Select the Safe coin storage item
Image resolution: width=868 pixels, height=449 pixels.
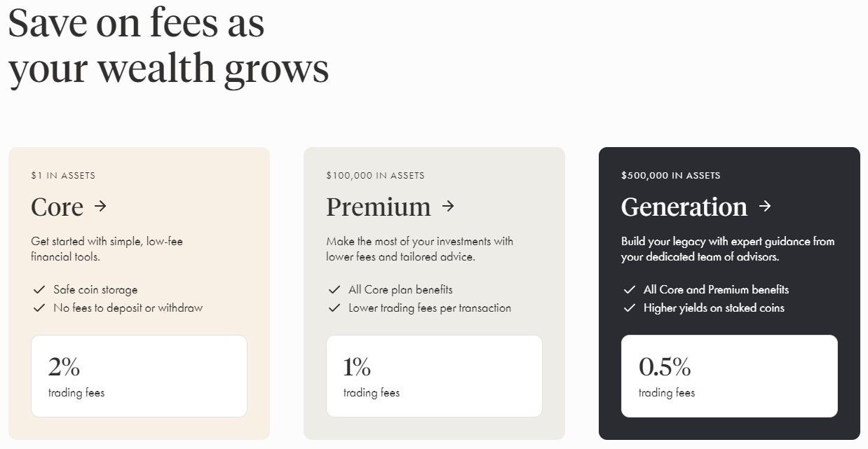[95, 289]
